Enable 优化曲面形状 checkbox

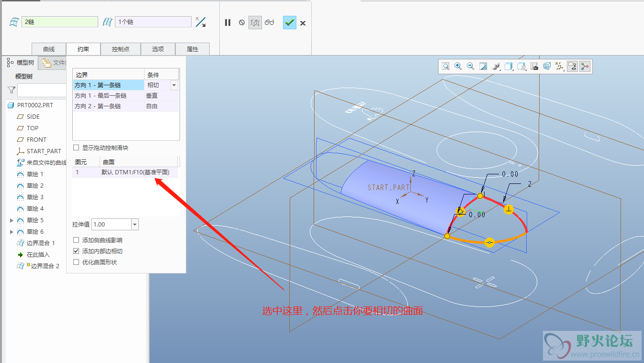coord(76,262)
